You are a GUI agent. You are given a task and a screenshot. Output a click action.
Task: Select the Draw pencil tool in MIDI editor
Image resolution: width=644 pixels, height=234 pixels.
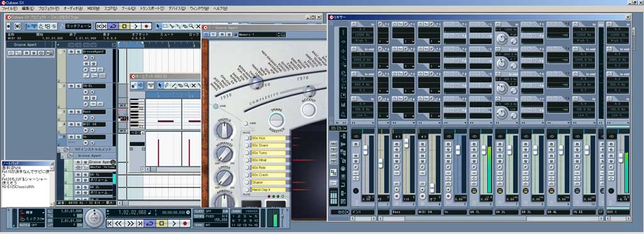coord(167,85)
